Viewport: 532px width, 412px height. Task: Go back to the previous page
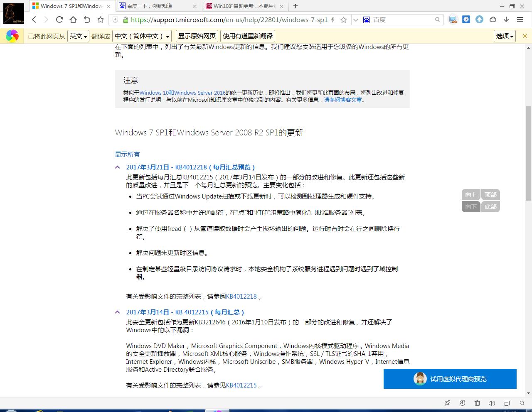(x=34, y=20)
